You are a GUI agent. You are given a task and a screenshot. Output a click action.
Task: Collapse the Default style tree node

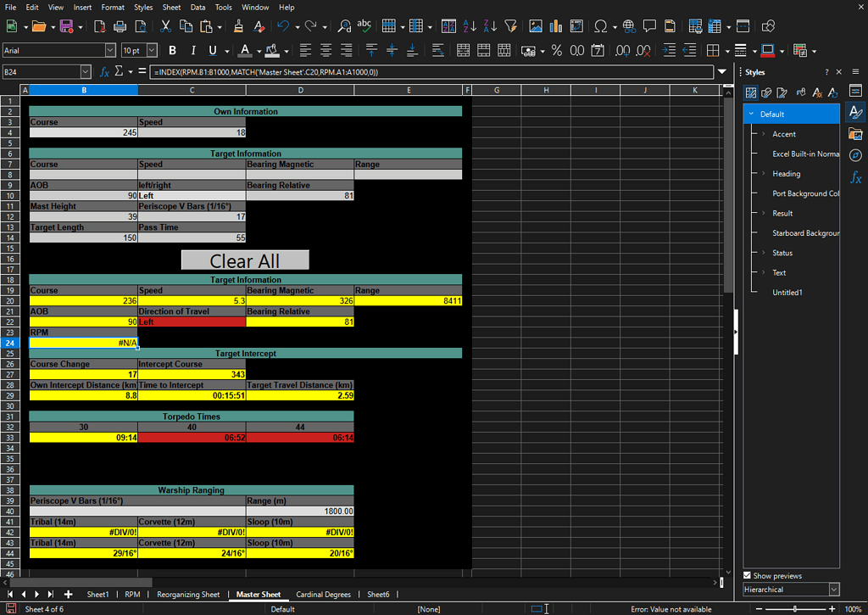click(x=751, y=115)
